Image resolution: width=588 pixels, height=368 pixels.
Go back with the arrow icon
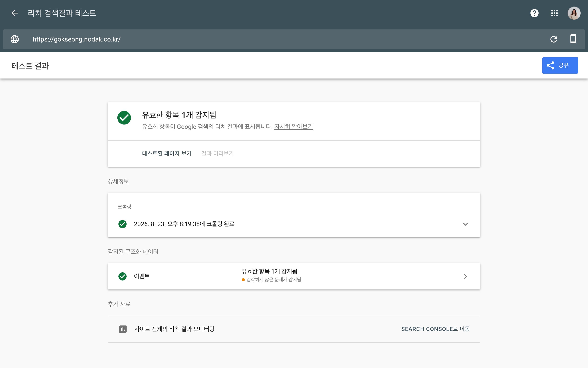[15, 13]
